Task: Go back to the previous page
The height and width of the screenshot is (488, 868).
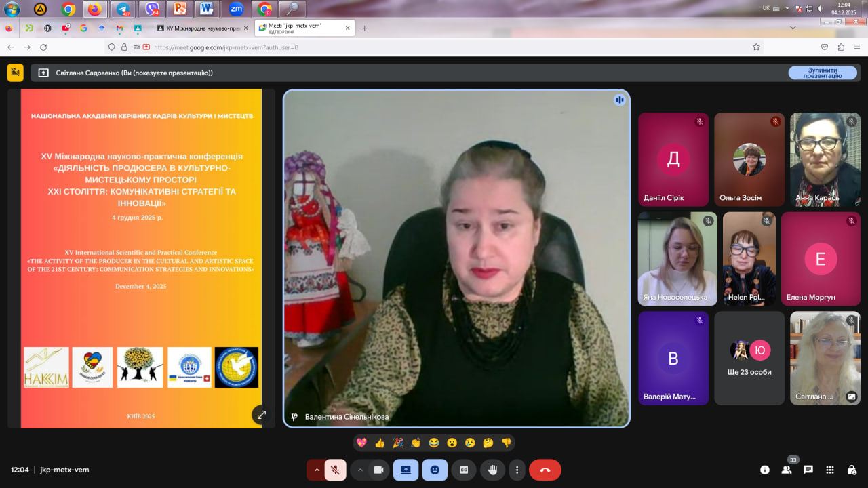Action: click(x=10, y=47)
